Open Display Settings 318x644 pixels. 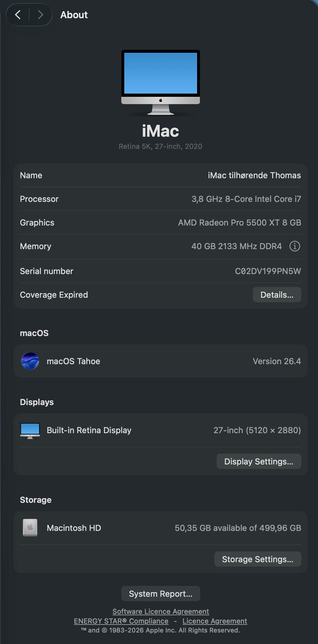click(259, 461)
